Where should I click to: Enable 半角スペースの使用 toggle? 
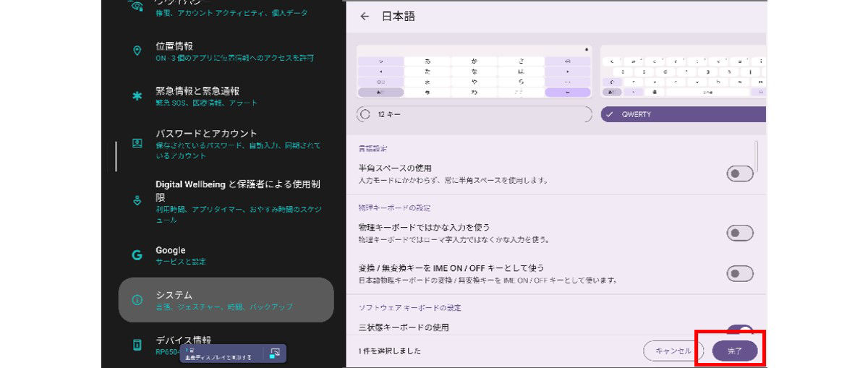click(x=739, y=174)
